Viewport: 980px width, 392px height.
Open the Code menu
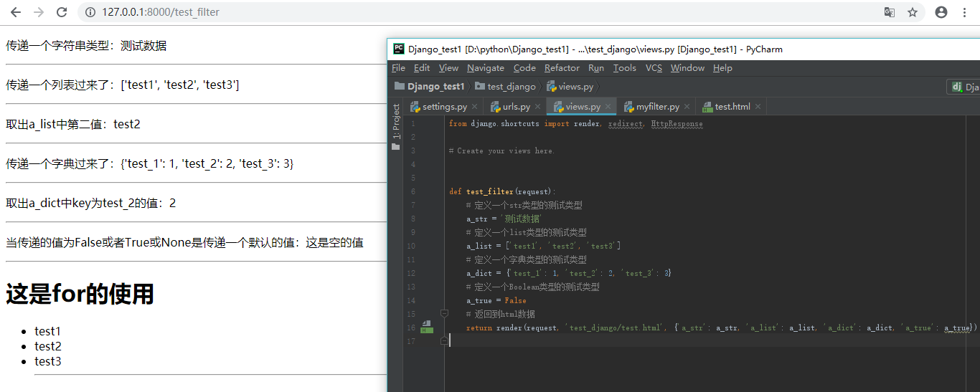coord(524,68)
